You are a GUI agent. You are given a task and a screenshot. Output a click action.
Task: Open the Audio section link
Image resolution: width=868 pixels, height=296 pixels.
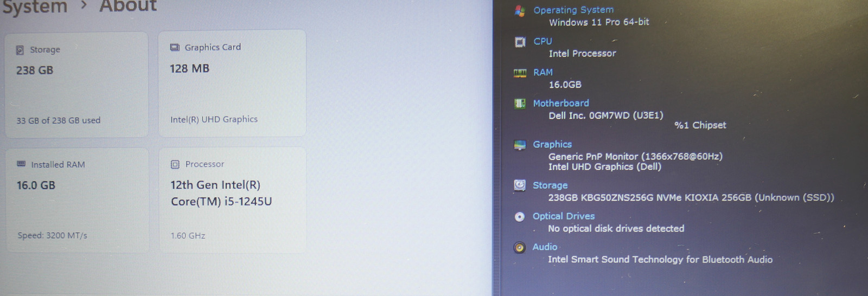pyautogui.click(x=544, y=247)
